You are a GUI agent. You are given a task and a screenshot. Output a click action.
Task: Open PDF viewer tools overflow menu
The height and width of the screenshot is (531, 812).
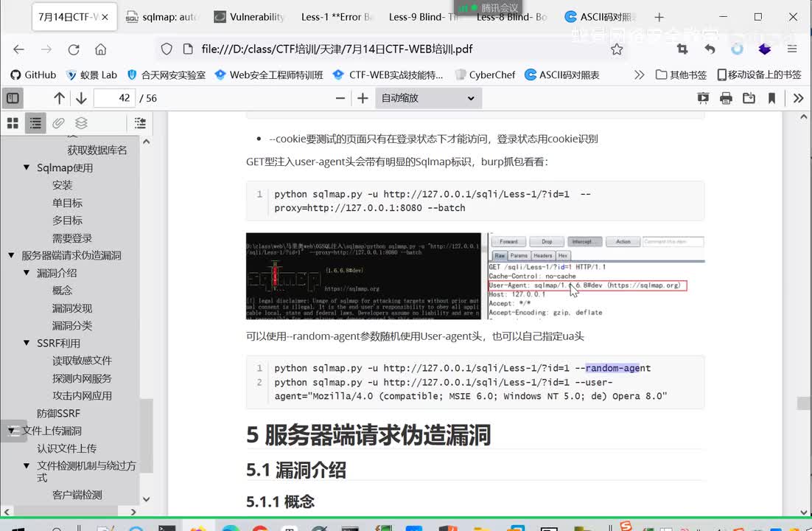[x=799, y=98]
